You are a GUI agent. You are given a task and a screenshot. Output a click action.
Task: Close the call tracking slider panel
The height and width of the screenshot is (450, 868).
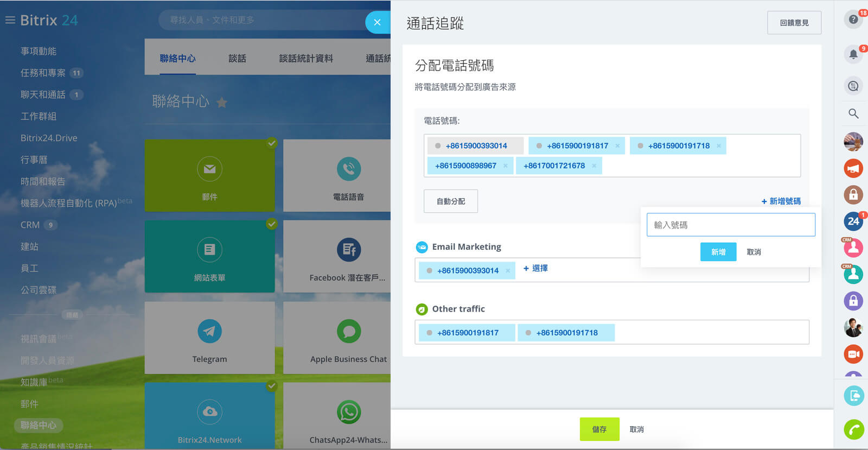pos(378,22)
